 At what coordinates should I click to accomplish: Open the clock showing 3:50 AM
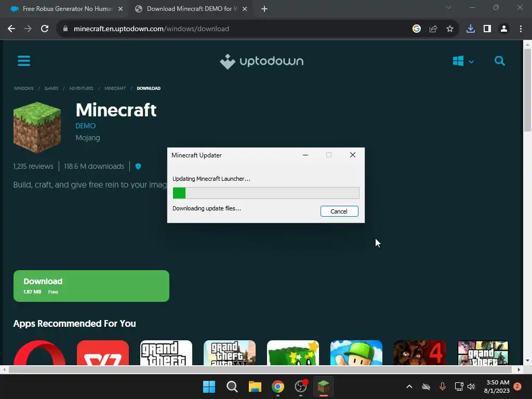coord(497,387)
